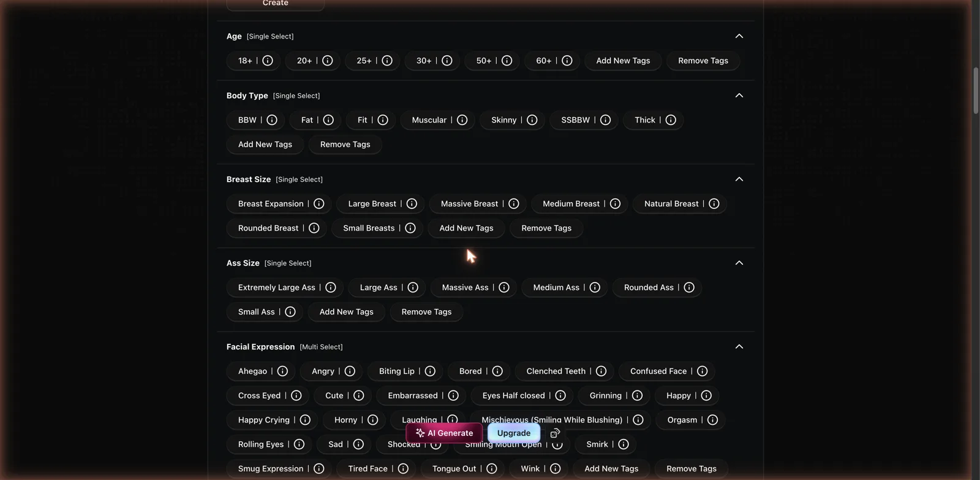980x480 pixels.
Task: View info icon beside Fit body type
Action: (383, 120)
